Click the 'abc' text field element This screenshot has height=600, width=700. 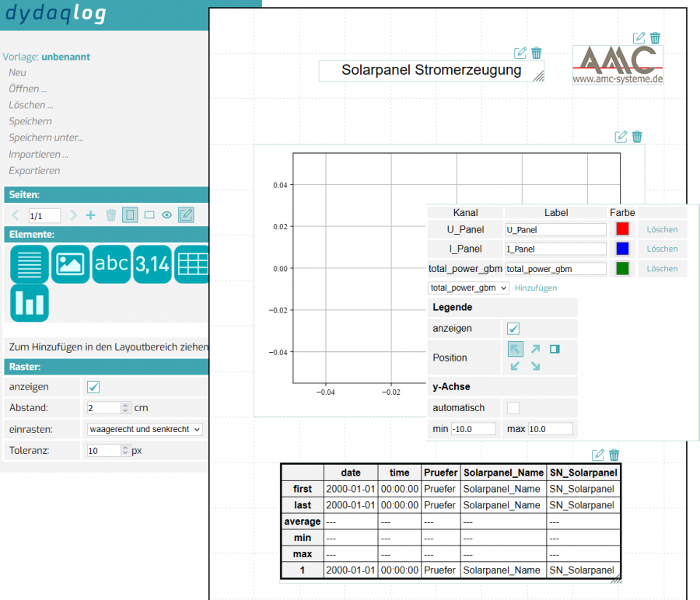[111, 263]
